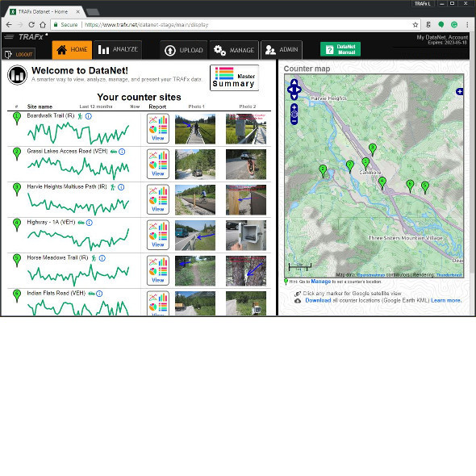The image size is (476, 476).
Task: Pan the counter map down
Action: pos(294,97)
